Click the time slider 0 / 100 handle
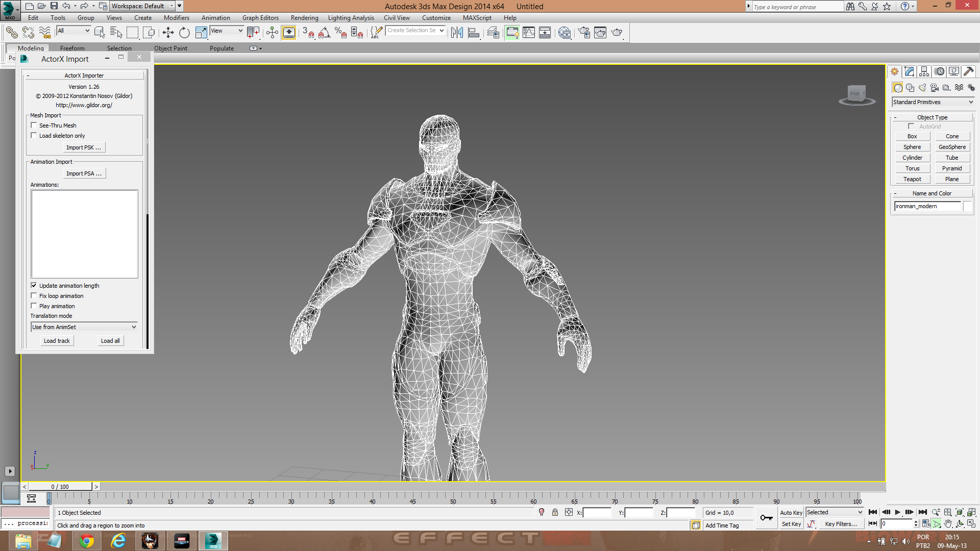Image resolution: width=980 pixels, height=551 pixels. click(x=60, y=487)
